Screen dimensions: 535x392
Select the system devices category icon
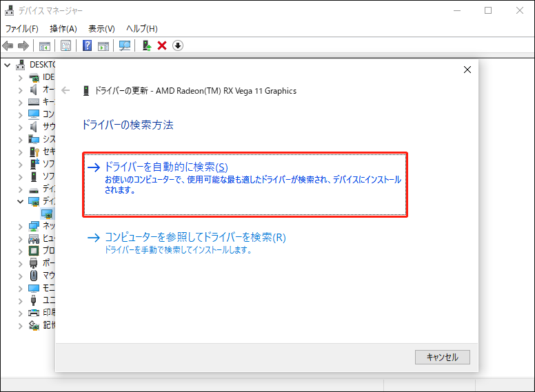[34, 139]
